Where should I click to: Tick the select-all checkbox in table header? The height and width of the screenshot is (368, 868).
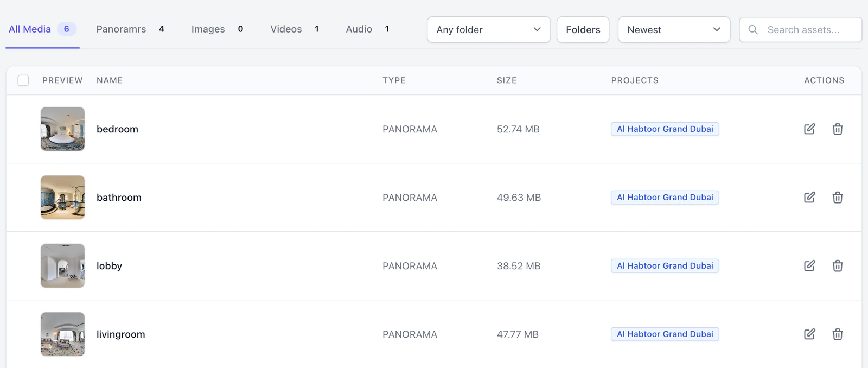(23, 80)
